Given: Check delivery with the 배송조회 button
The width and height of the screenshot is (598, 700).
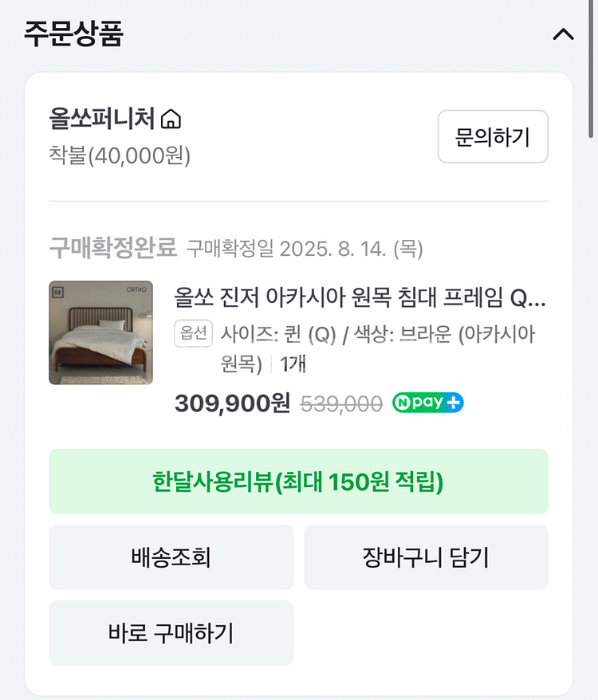Looking at the screenshot, I should (171, 557).
